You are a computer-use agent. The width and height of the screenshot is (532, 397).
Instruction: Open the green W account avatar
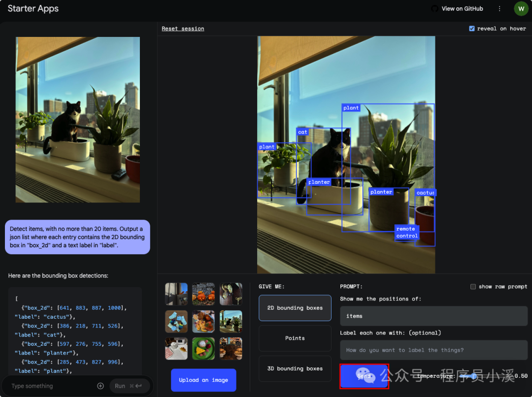click(x=521, y=9)
